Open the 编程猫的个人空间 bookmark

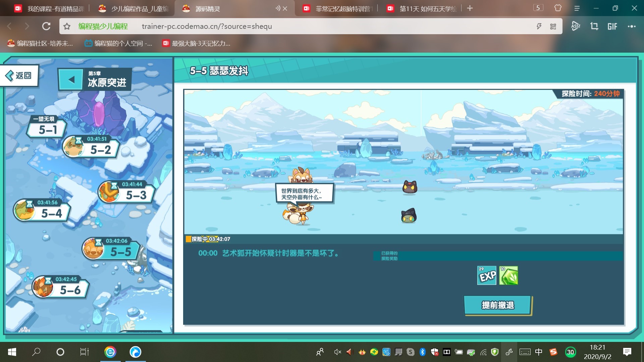tap(118, 43)
